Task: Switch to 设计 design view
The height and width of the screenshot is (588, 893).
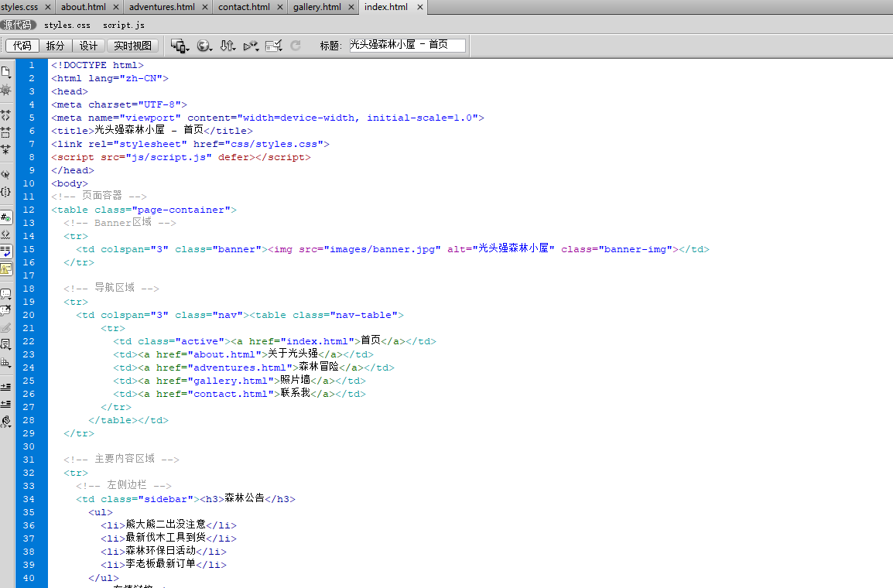Action: [x=88, y=46]
